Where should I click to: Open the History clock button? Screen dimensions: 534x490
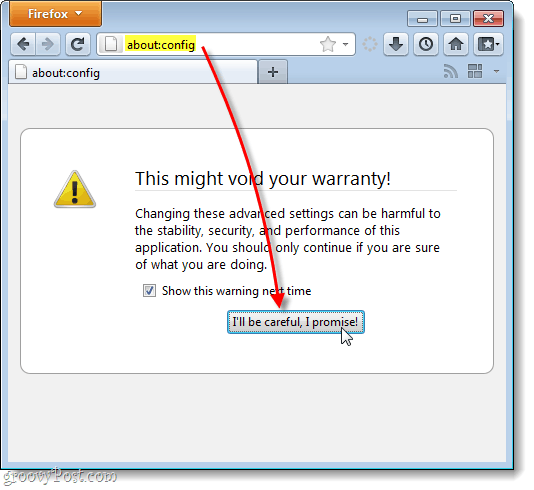[x=426, y=44]
